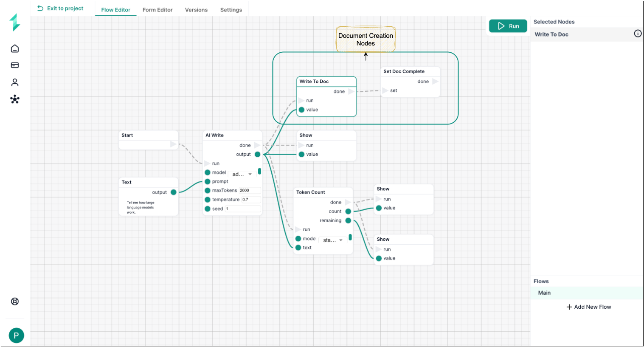
Task: Select the AI Write node title
Action: (214, 135)
